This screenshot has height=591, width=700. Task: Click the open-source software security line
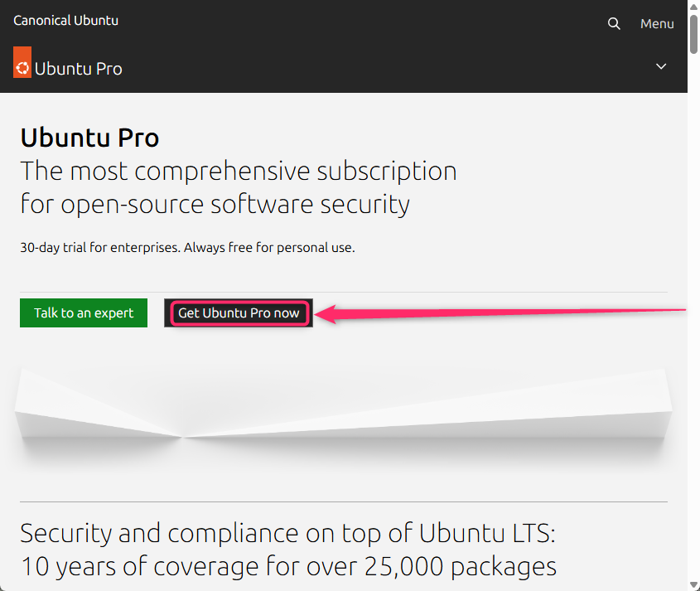click(215, 205)
